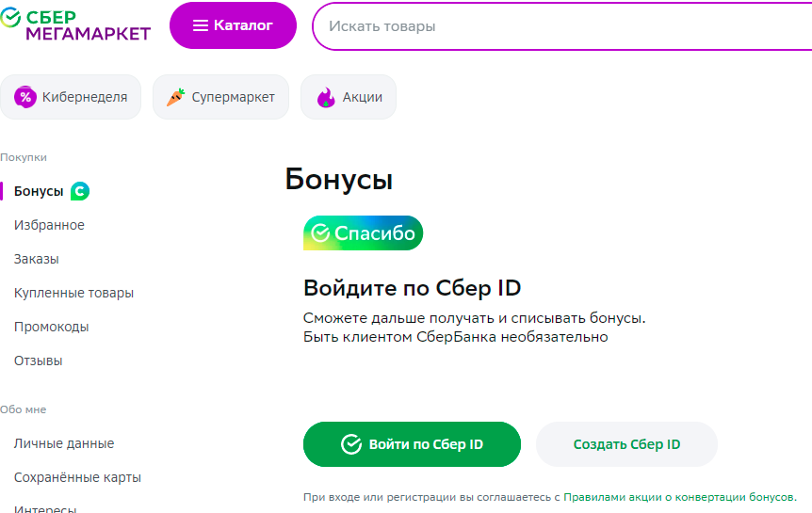
Task: Open the Каталог hamburger menu
Action: click(x=233, y=25)
